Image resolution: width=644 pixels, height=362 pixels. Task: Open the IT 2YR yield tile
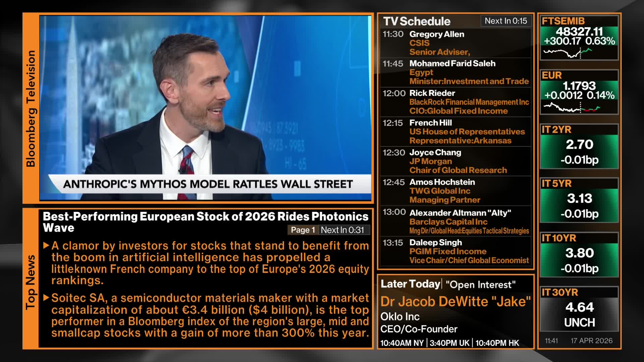(x=579, y=146)
